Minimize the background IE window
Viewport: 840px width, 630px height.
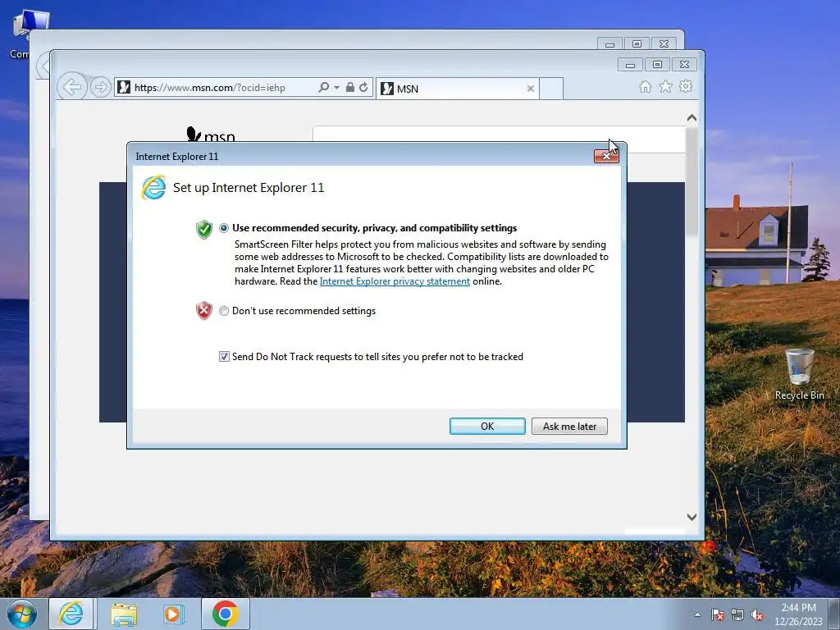coord(609,44)
